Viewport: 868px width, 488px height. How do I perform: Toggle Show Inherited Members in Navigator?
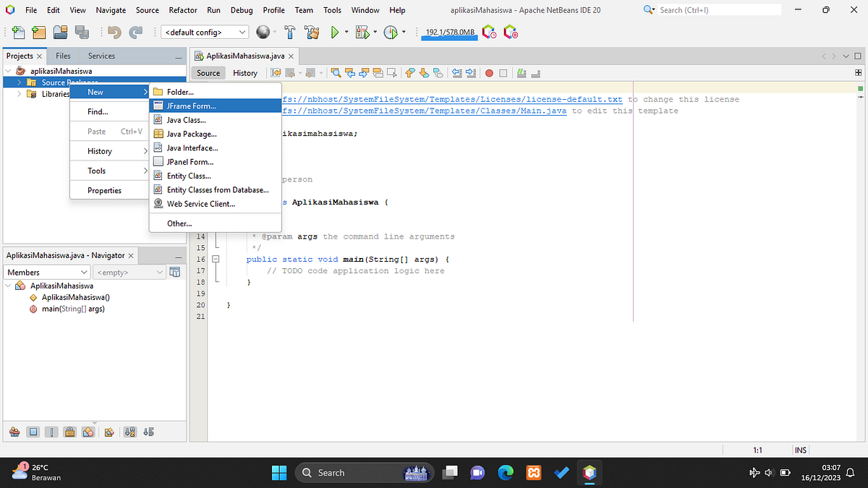[x=14, y=432]
